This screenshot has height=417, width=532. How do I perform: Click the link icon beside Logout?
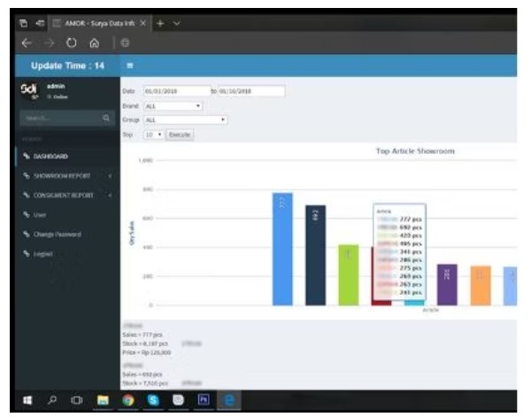click(x=27, y=253)
